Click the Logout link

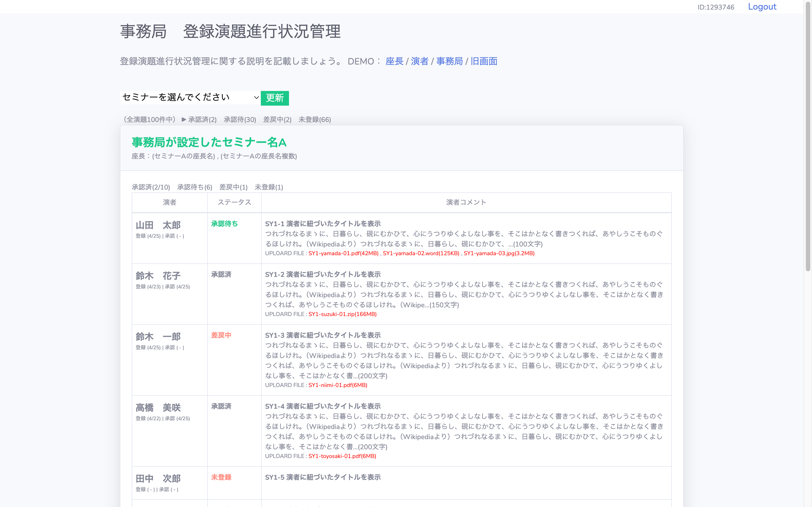pyautogui.click(x=762, y=6)
